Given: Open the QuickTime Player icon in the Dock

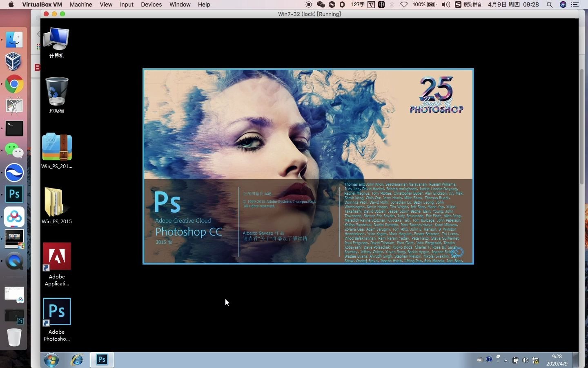Looking at the screenshot, I should tap(14, 261).
